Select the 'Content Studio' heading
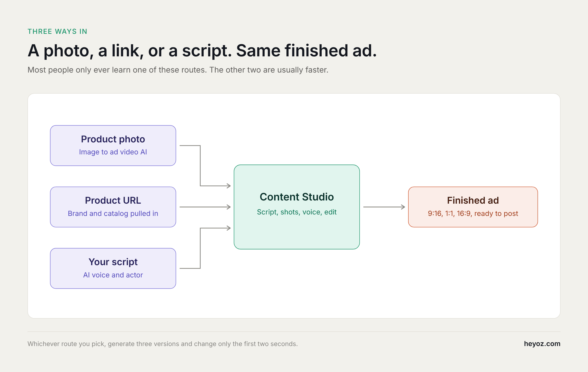The height and width of the screenshot is (372, 588). click(x=297, y=197)
